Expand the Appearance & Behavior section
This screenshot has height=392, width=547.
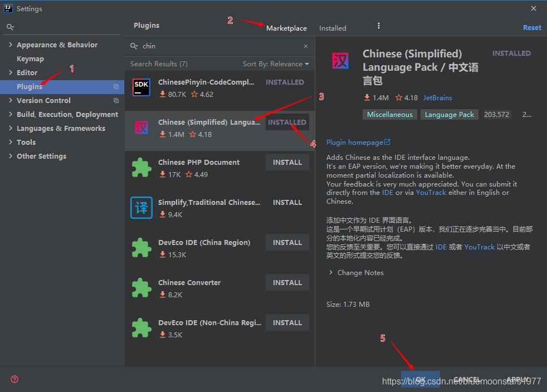click(x=11, y=45)
